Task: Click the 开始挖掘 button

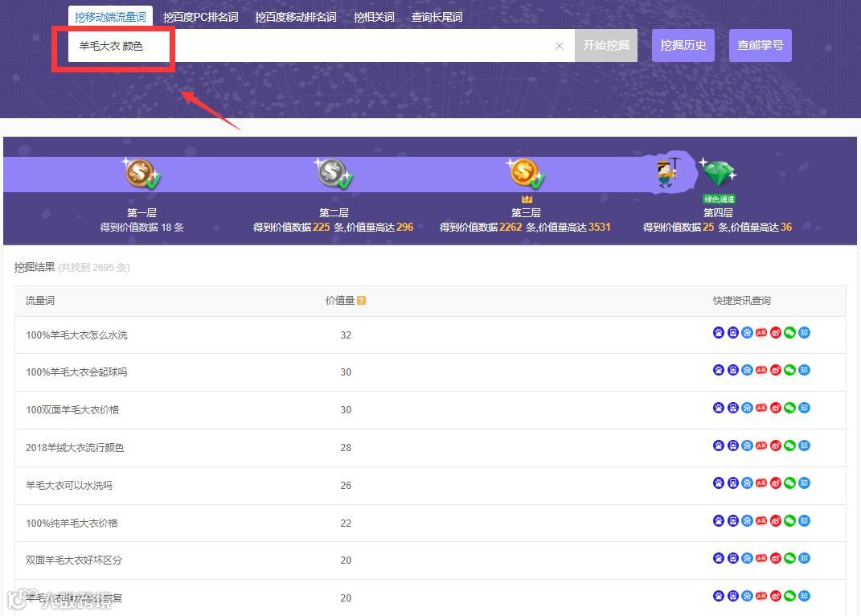Action: pos(605,45)
